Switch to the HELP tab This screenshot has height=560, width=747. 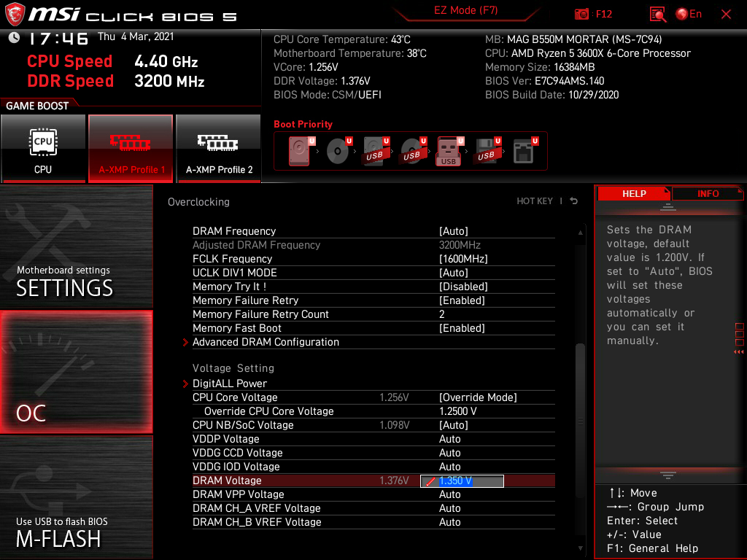coord(634,194)
